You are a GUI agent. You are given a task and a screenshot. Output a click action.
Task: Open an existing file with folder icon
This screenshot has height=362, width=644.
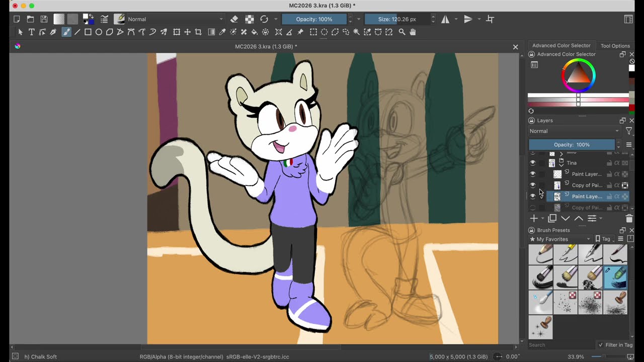(30, 19)
